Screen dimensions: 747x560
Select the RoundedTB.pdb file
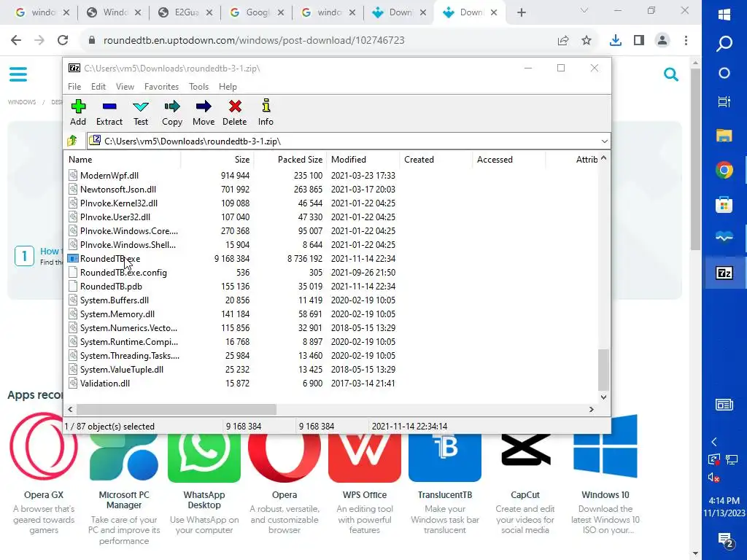coord(111,287)
